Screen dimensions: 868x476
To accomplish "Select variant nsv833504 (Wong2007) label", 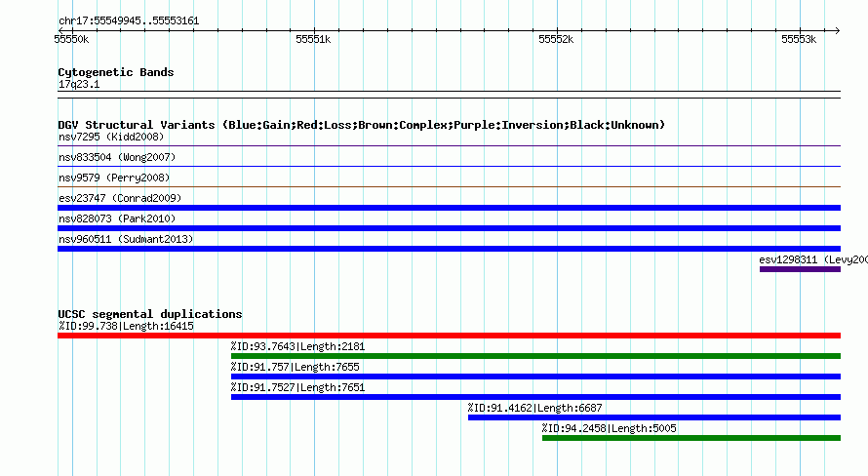I will (117, 157).
